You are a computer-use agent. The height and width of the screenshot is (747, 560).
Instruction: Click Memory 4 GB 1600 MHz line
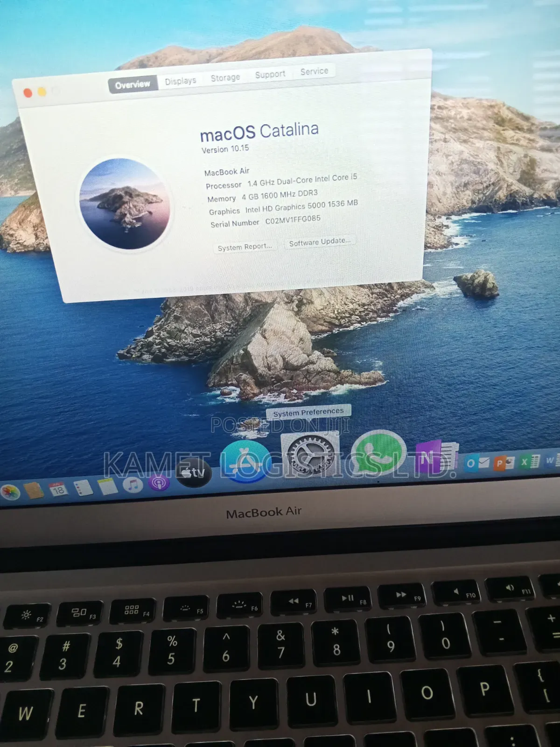point(262,196)
